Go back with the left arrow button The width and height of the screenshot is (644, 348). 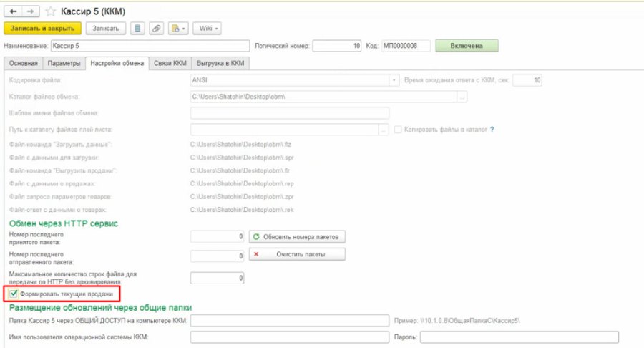(13, 11)
